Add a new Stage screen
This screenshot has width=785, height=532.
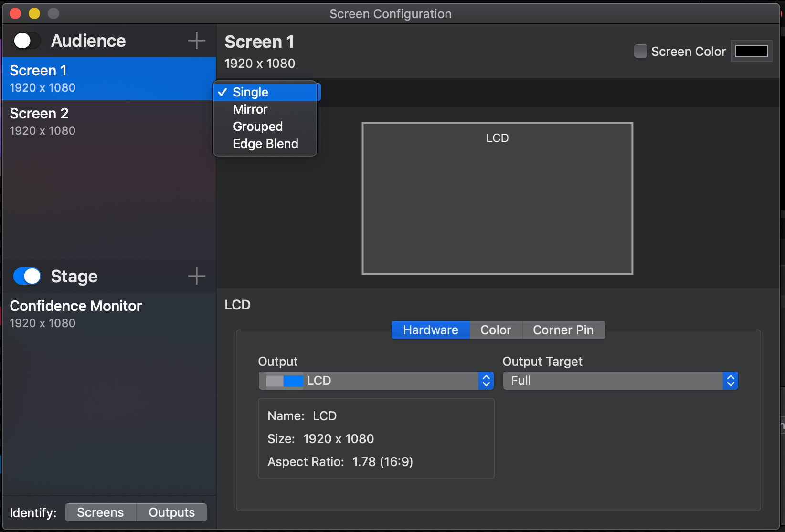196,276
